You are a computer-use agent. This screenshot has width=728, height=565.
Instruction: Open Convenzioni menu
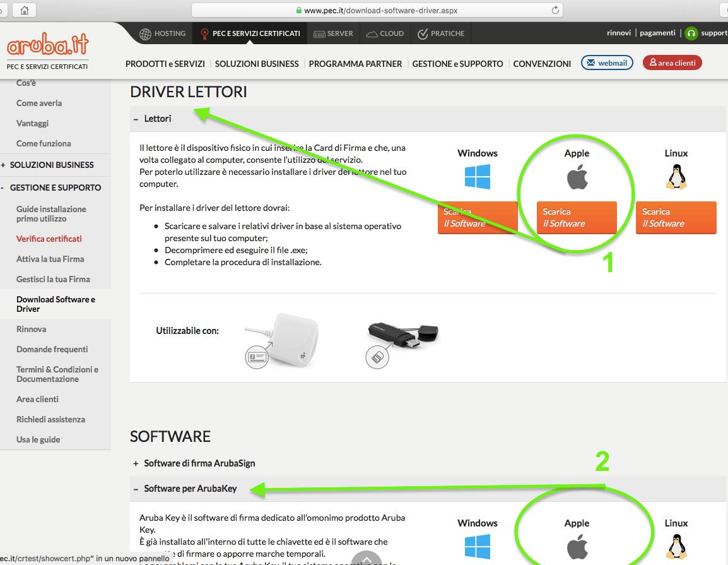pos(542,64)
